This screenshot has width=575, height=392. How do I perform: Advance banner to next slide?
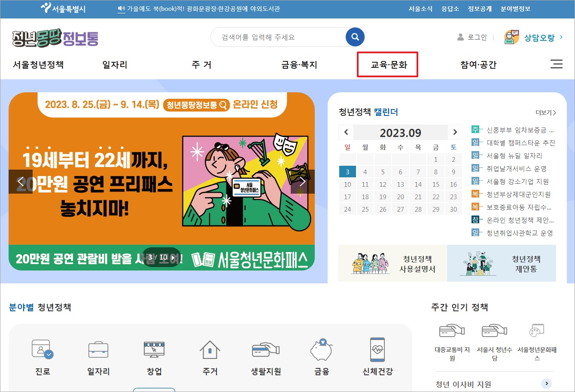(x=303, y=181)
